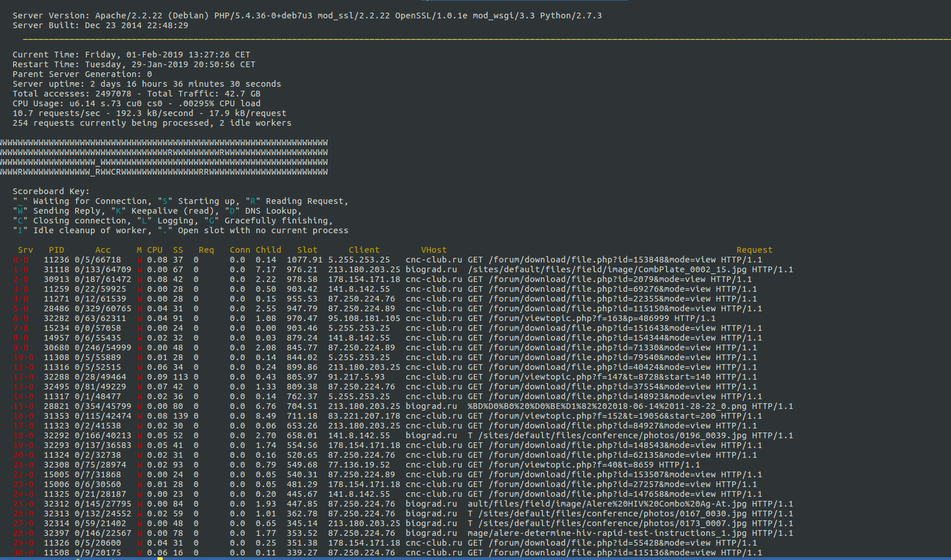Click the Server uptime line
The image size is (951, 560).
tap(147, 84)
